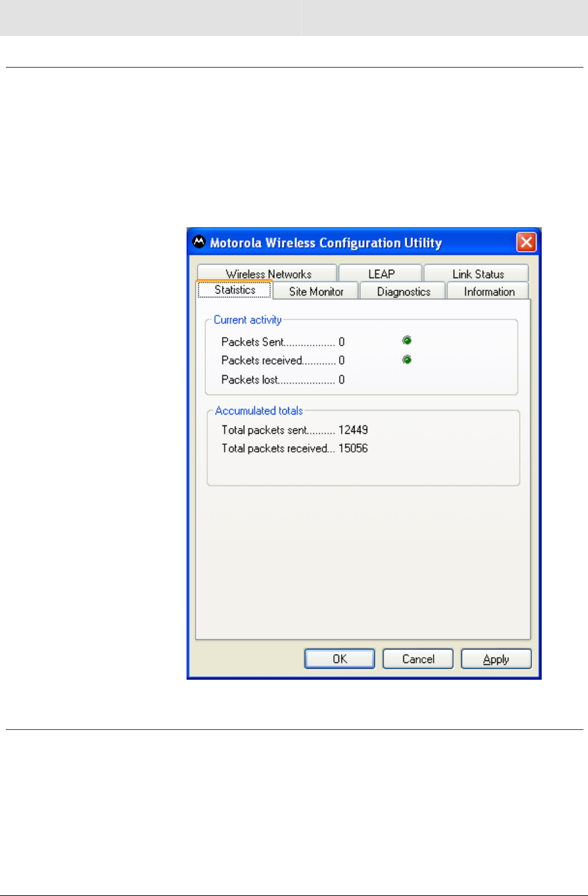
Task: Click the Accumulated totals group label
Action: click(259, 411)
